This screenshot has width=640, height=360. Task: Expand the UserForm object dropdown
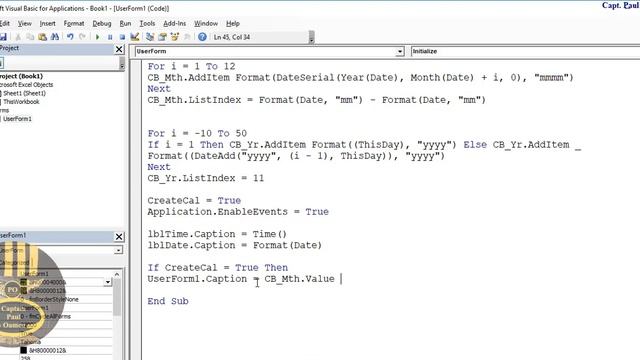(400, 51)
